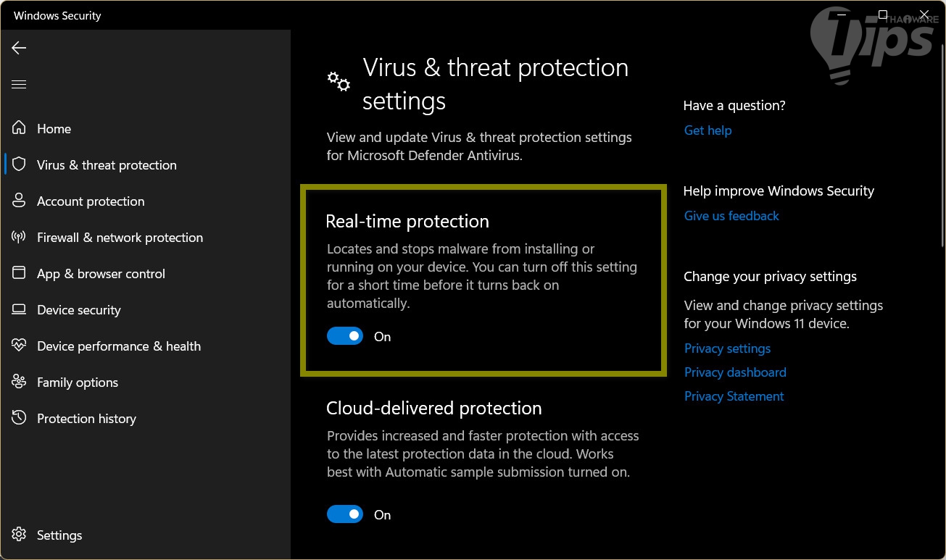Click the Home house icon
Screen dimensions: 946x560
[19, 129]
